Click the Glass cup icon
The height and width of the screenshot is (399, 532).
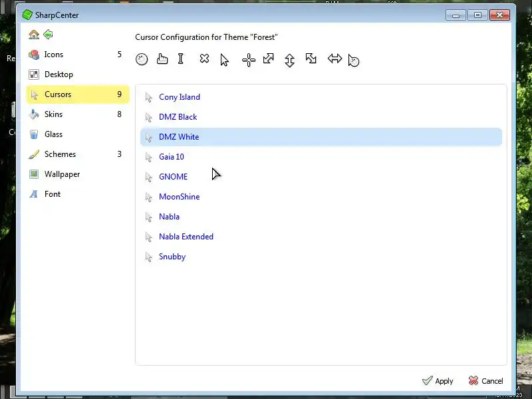tap(34, 134)
